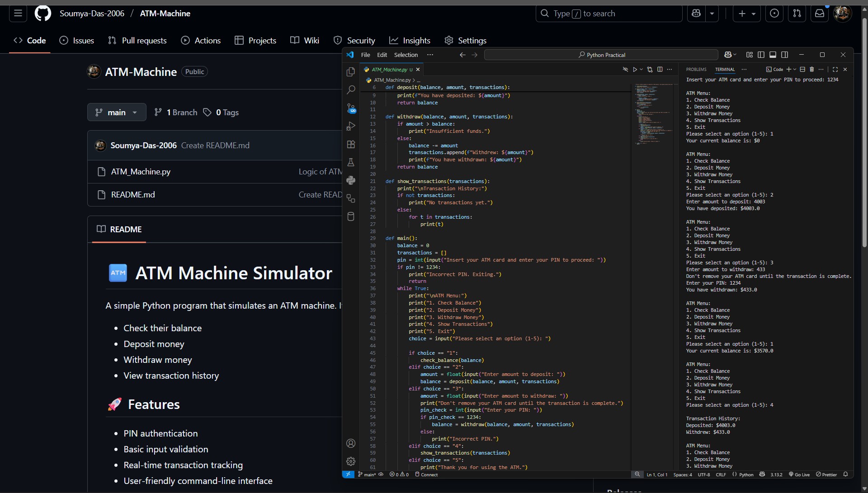Click the 1 Branch link
868x493 pixels.
(x=176, y=112)
